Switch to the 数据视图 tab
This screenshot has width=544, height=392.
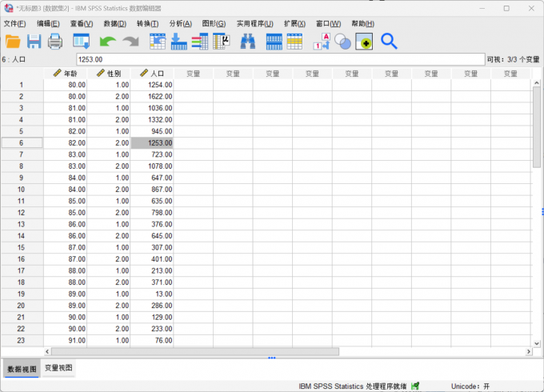tap(22, 369)
